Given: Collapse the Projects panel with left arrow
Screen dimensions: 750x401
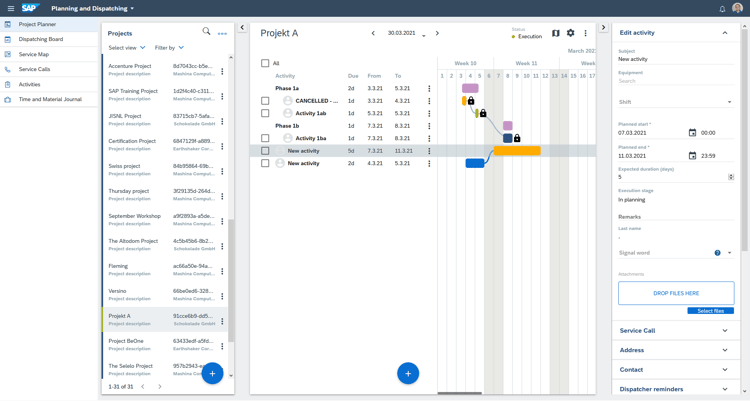Looking at the screenshot, I should [x=242, y=27].
